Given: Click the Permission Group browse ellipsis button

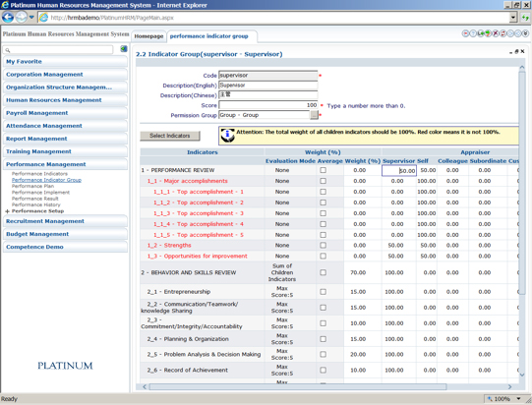Looking at the screenshot, I should click(x=314, y=115).
